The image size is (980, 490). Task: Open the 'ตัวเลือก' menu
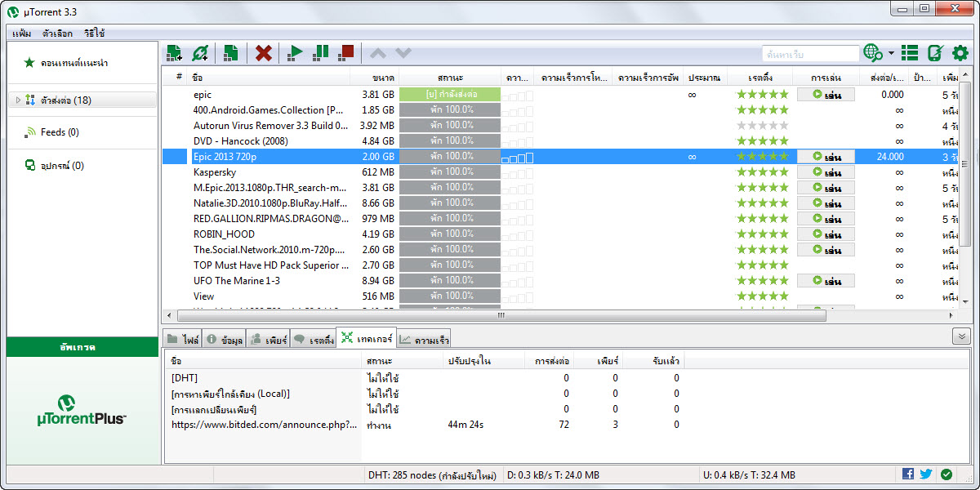click(57, 33)
